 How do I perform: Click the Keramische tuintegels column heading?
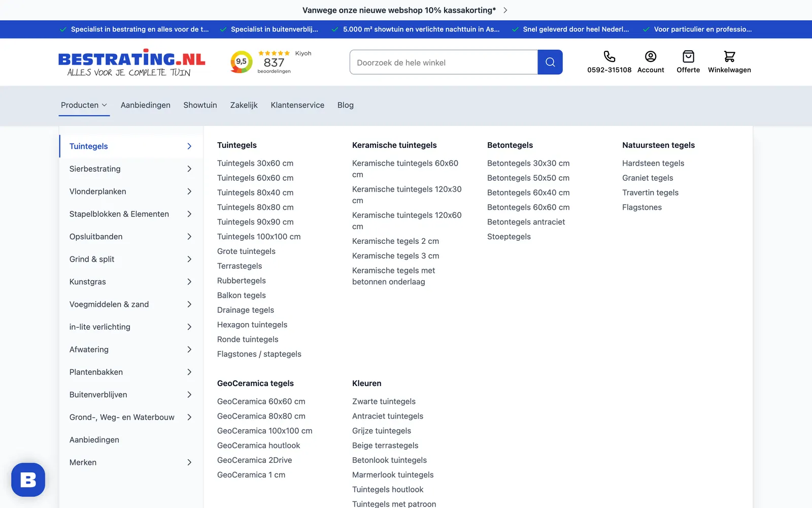coord(394,145)
